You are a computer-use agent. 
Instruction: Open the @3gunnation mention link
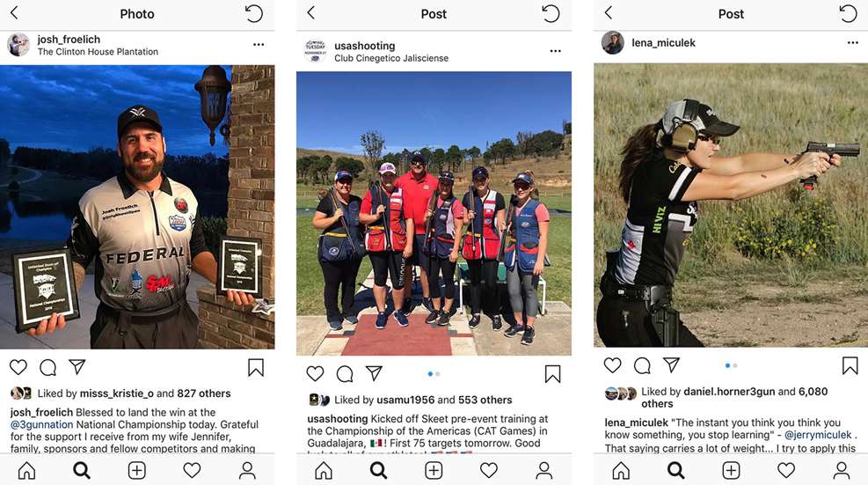(x=41, y=424)
